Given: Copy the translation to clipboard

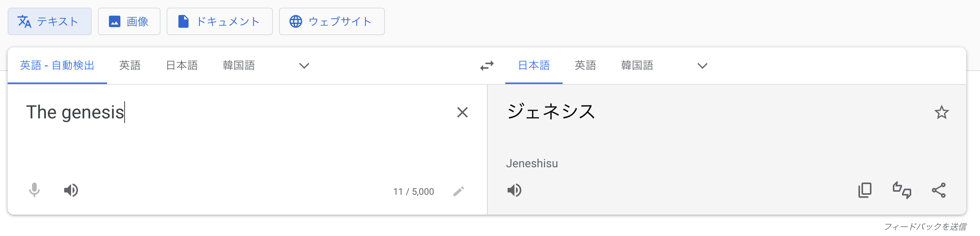Looking at the screenshot, I should pos(865,190).
